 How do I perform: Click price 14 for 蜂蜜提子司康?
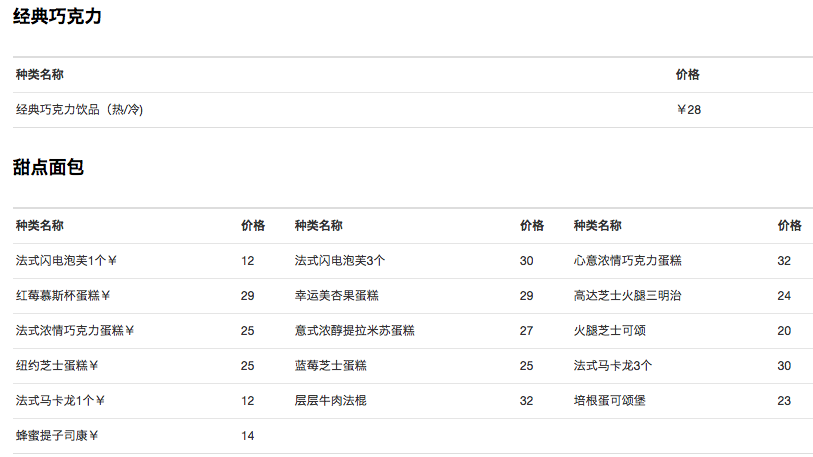click(247, 436)
